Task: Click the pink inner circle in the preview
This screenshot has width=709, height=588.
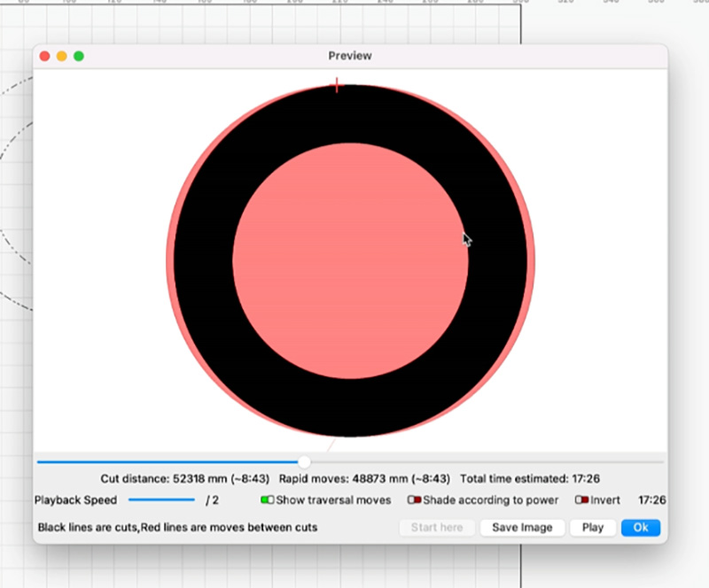Action: [350, 261]
